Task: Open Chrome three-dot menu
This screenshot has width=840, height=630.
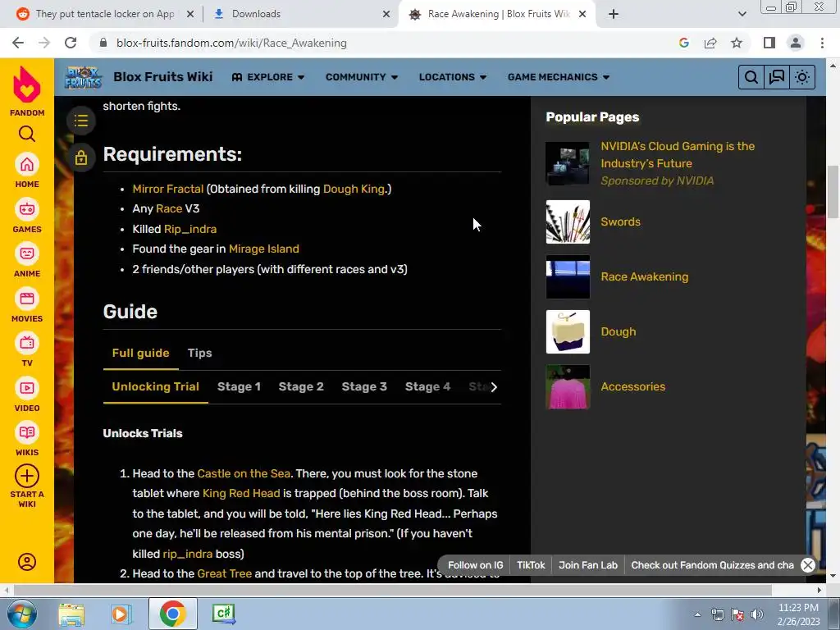Action: pyautogui.click(x=822, y=43)
